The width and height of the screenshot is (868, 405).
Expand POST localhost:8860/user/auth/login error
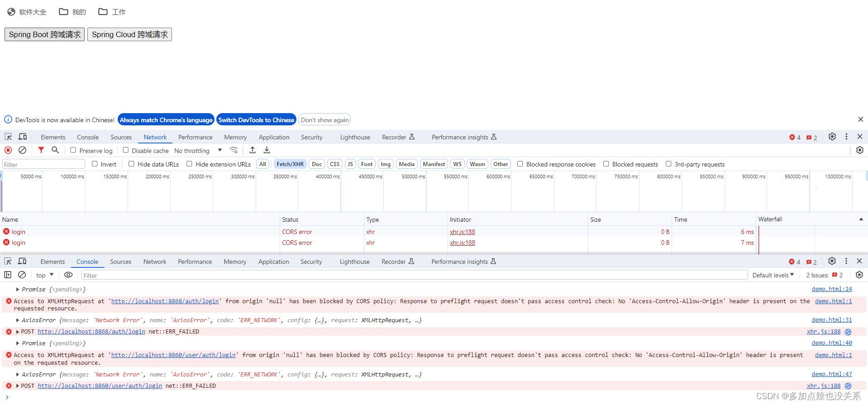pyautogui.click(x=18, y=386)
